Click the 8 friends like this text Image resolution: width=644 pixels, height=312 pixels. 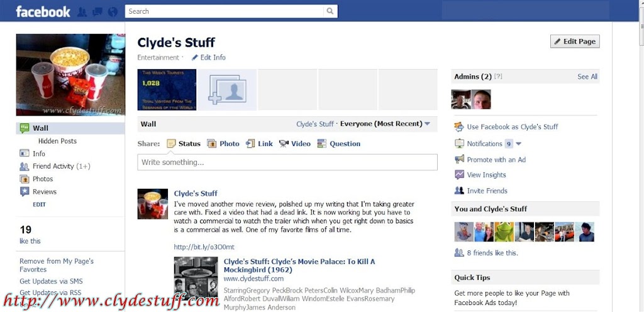pyautogui.click(x=492, y=253)
